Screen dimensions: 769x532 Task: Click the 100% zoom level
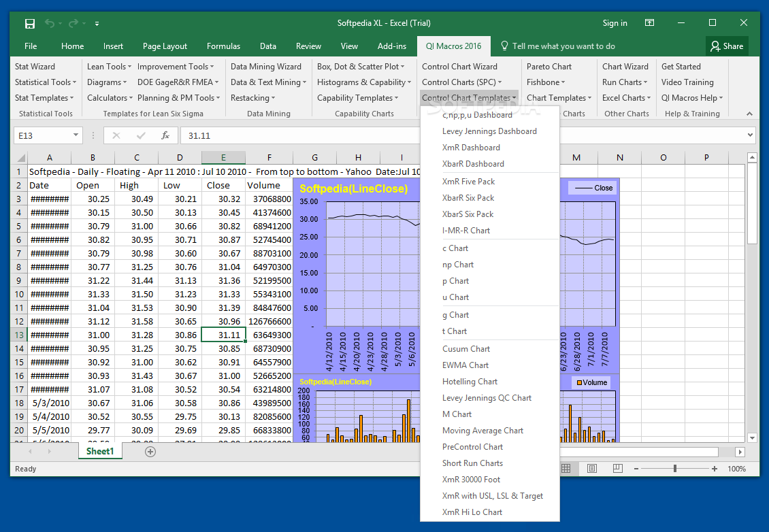(736, 469)
